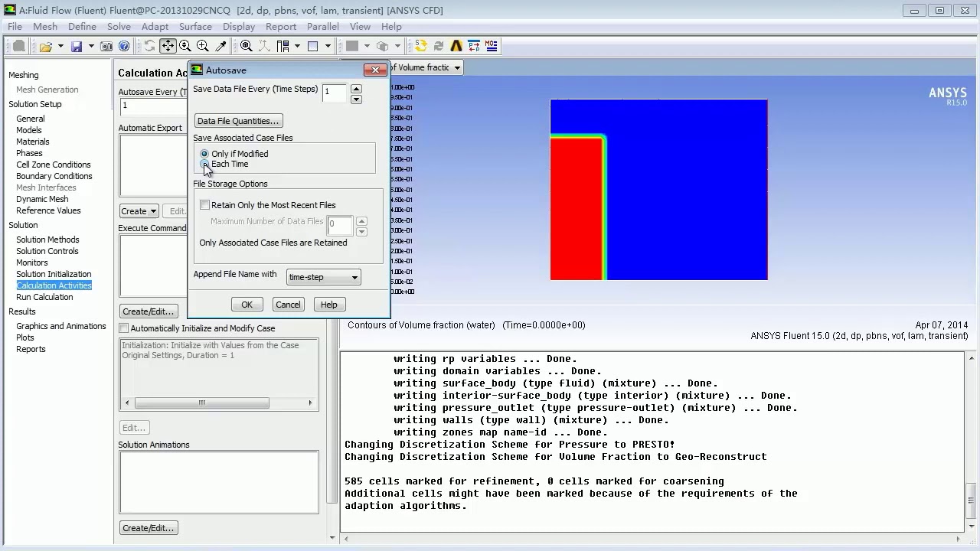The width and height of the screenshot is (980, 551).
Task: Click the console vertical scrollbar down arrow
Action: (x=971, y=527)
